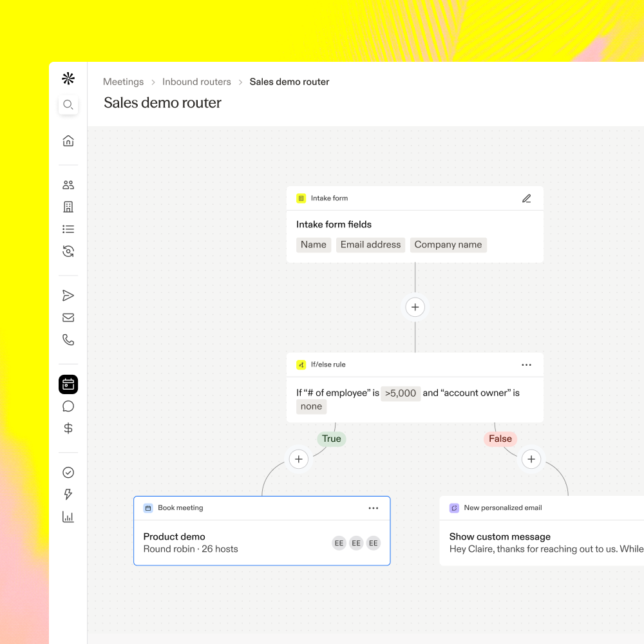Click the Company name field tag
644x644 pixels.
tap(448, 245)
